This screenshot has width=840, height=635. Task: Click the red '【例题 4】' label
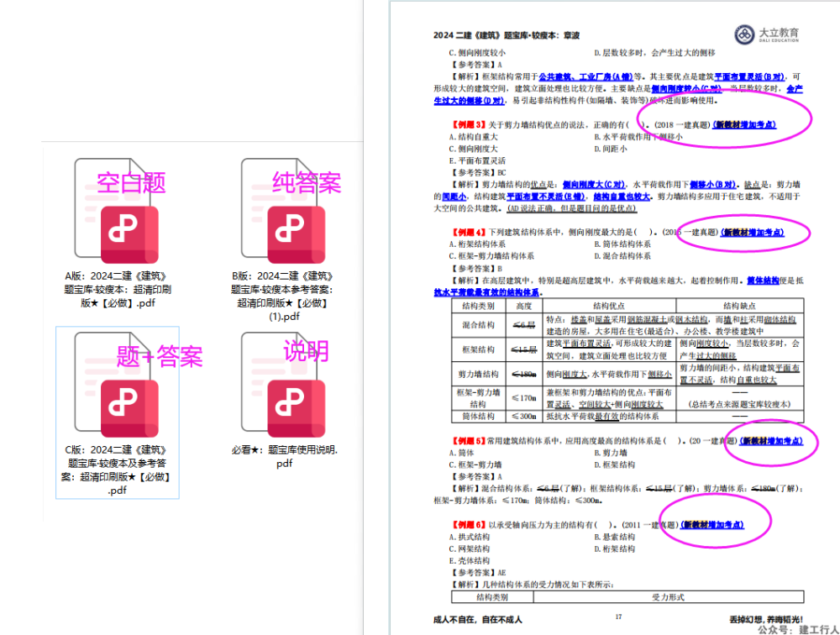tap(469, 233)
